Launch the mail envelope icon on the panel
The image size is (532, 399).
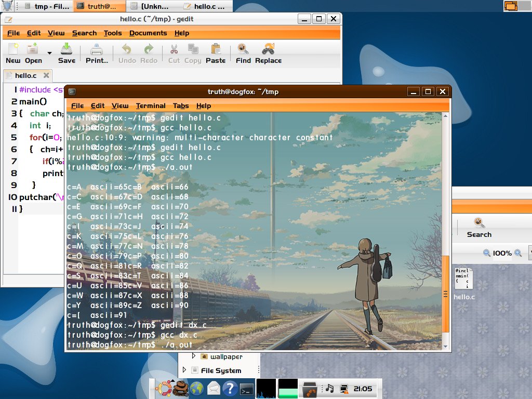214,389
